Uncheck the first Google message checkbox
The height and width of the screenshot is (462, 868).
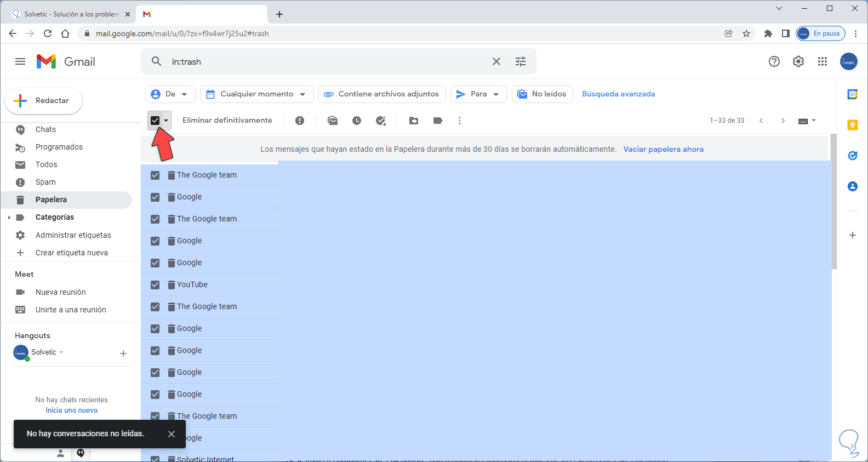point(155,197)
